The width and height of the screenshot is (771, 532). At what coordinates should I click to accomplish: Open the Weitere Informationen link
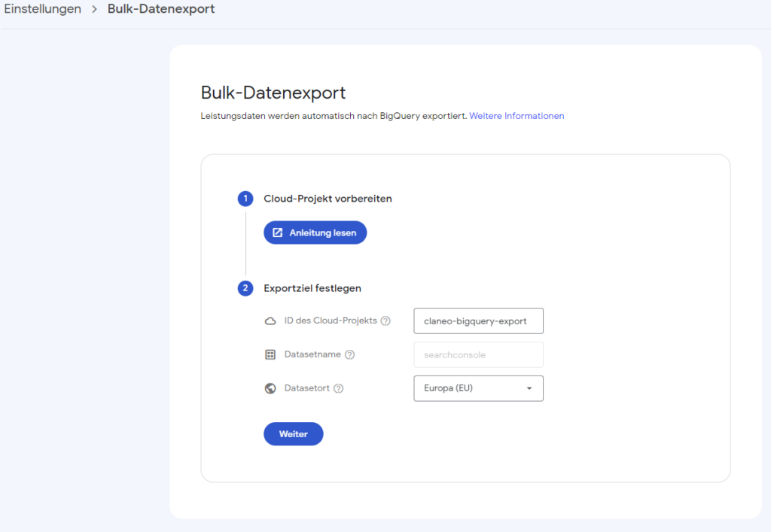(x=517, y=116)
